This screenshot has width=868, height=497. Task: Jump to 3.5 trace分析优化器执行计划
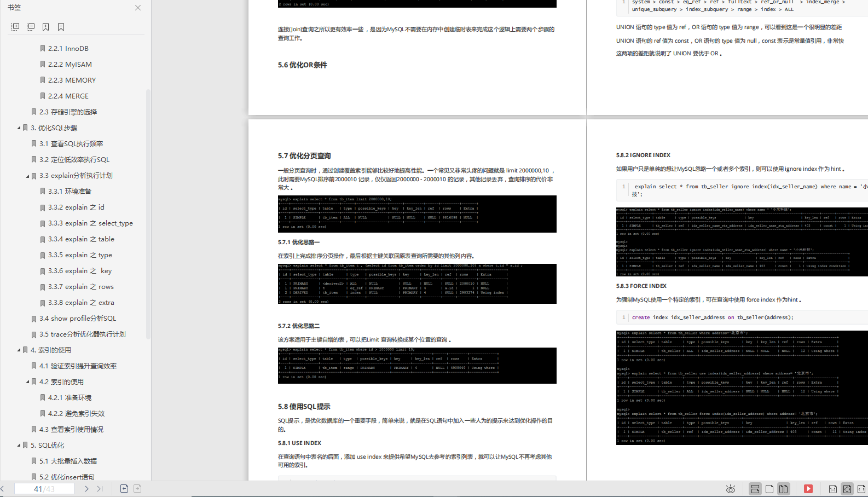(x=83, y=334)
